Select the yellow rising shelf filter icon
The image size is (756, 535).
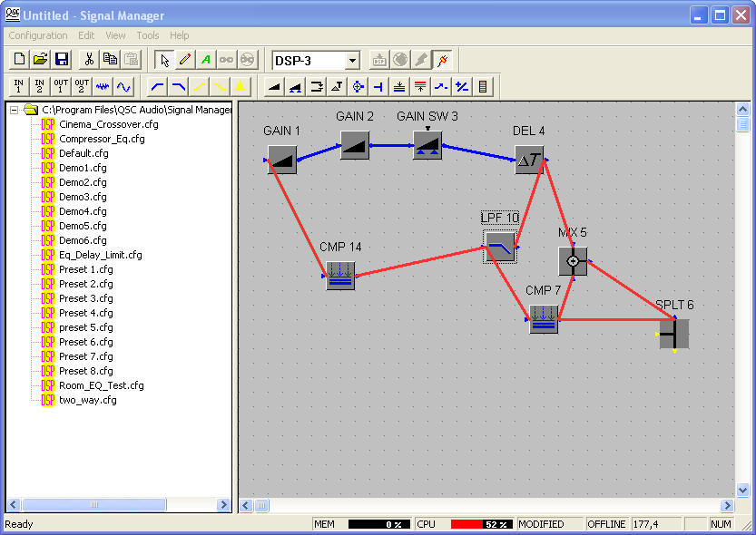tap(199, 87)
